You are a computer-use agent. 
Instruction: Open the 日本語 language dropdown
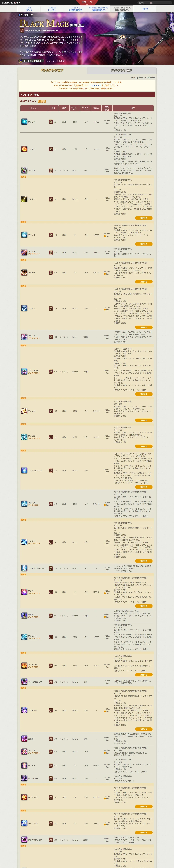coord(155,3)
